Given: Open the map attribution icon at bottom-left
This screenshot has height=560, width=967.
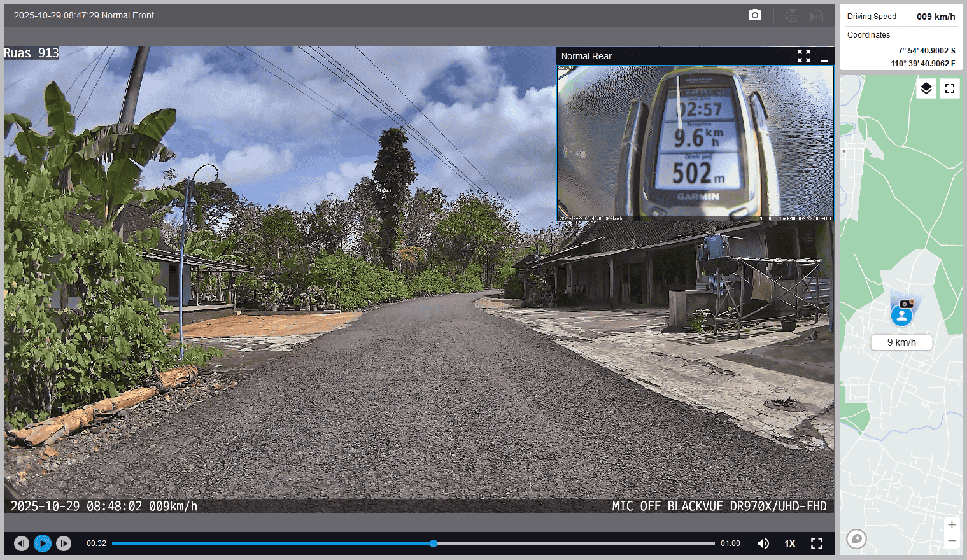Looking at the screenshot, I should coord(857,539).
